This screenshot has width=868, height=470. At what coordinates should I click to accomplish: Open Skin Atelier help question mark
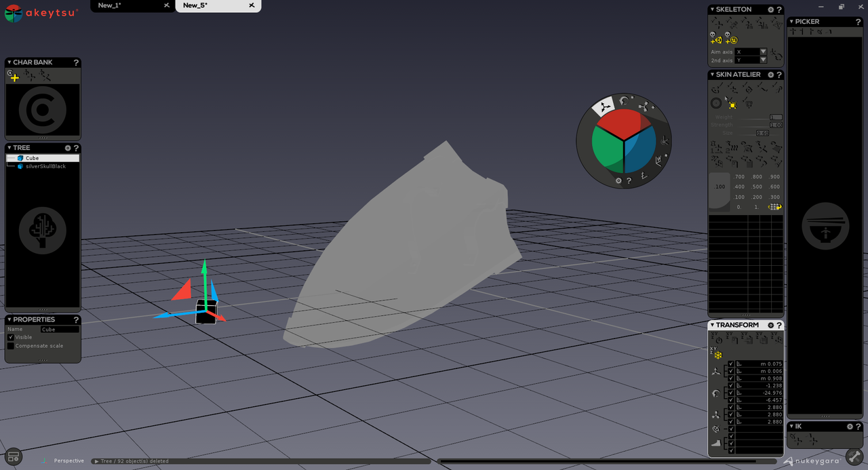[779, 75]
